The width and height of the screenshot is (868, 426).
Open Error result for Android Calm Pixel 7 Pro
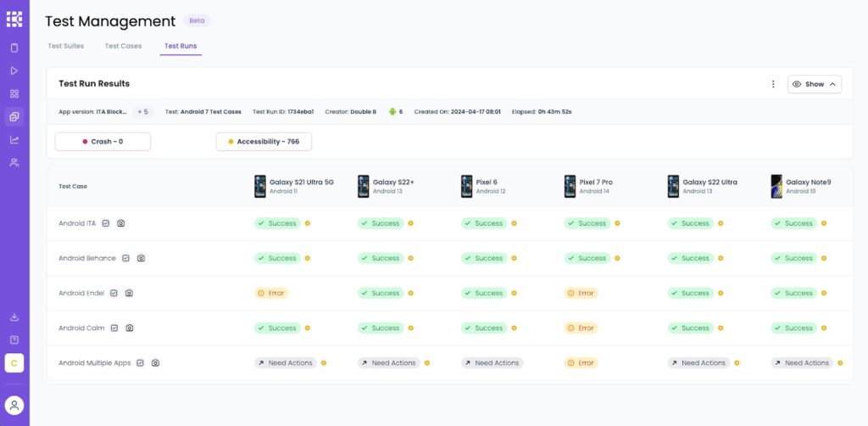coord(581,328)
